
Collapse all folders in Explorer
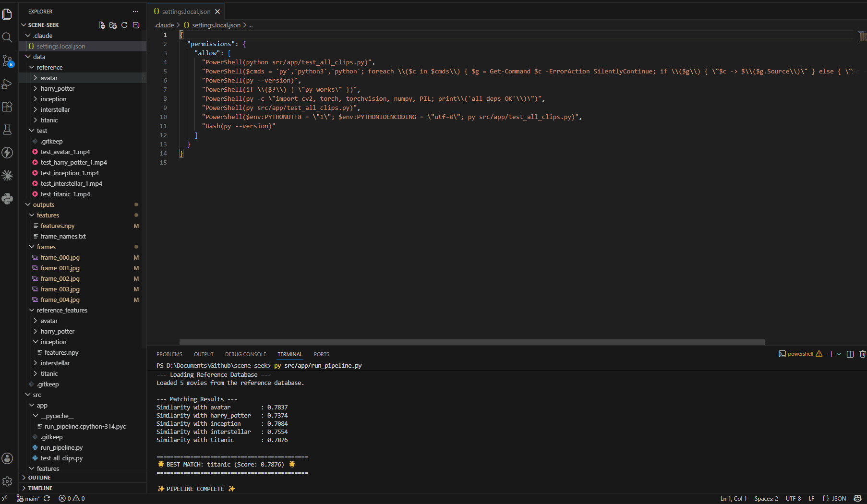pos(136,25)
